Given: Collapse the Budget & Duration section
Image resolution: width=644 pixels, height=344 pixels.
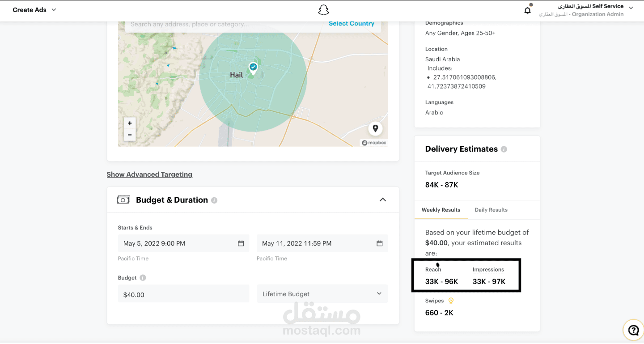Looking at the screenshot, I should 383,200.
